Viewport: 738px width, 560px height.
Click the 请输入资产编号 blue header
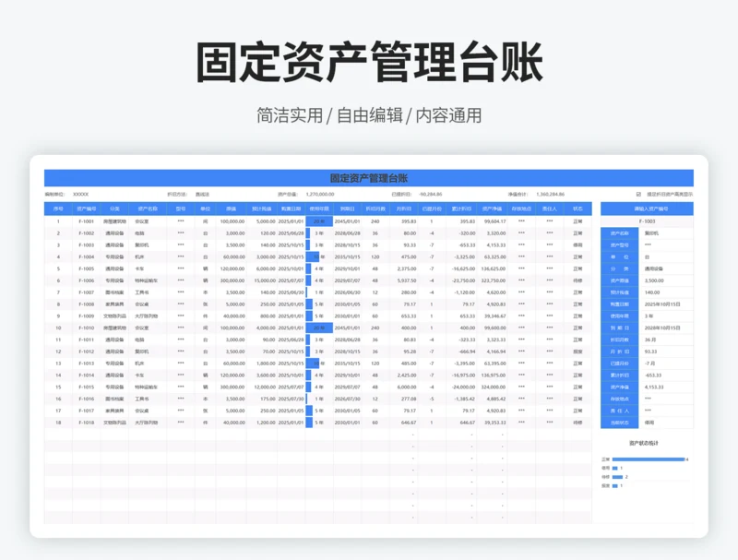(647, 209)
